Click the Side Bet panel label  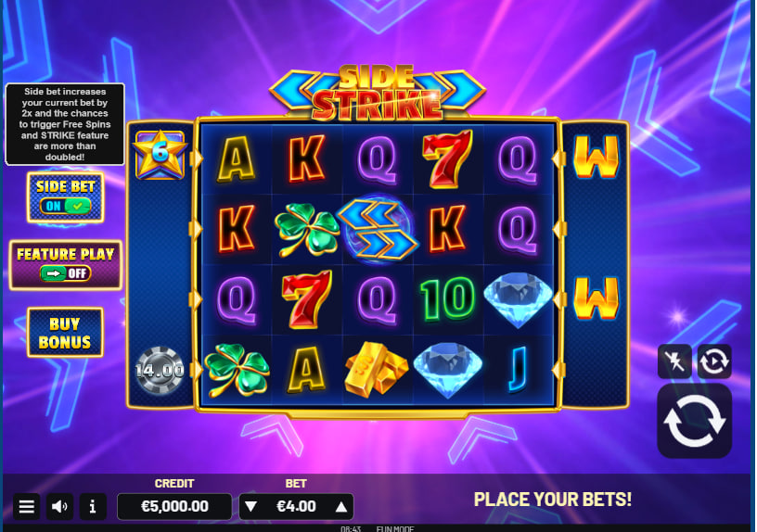coord(65,186)
